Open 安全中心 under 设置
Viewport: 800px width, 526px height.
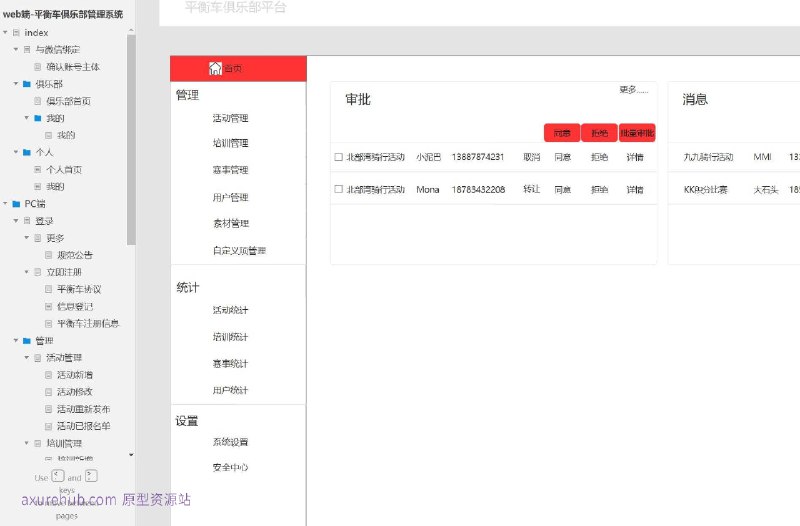pyautogui.click(x=231, y=467)
